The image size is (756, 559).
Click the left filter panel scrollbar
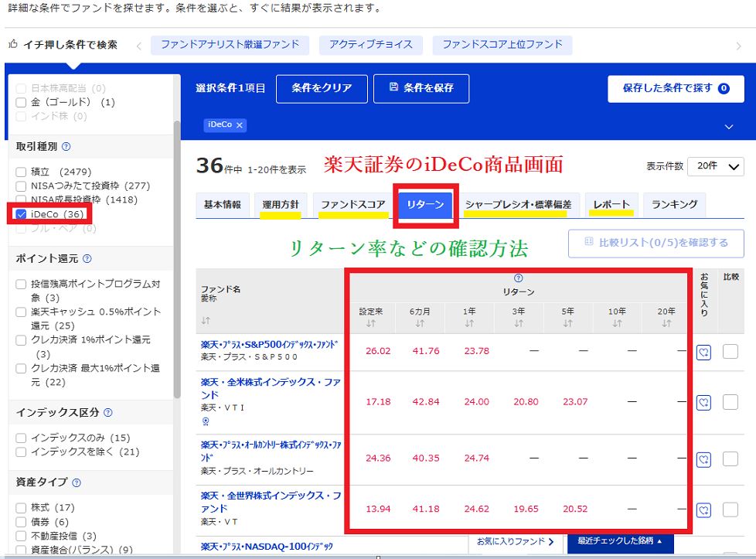click(178, 232)
